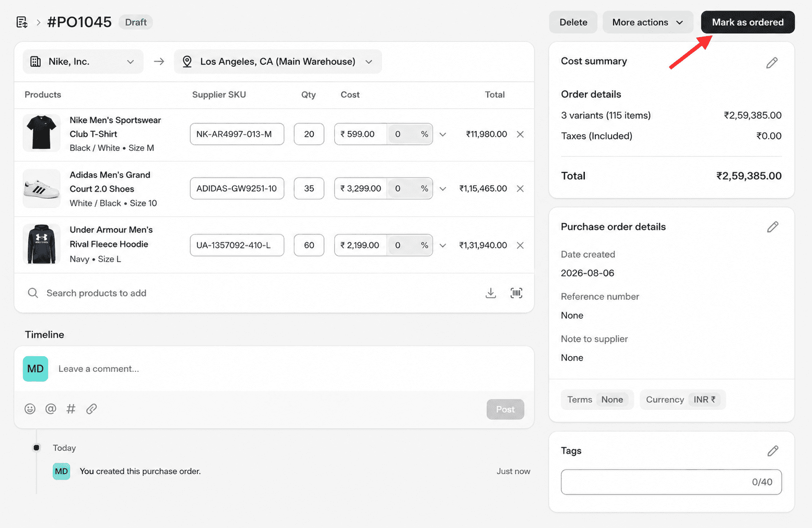Screen dimensions: 812x528
Task: Remove the Under Armour Hoodie line item
Action: click(520, 245)
